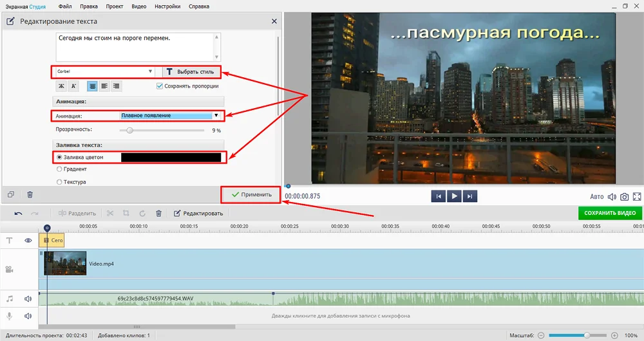Open the Справка menu

click(x=199, y=6)
